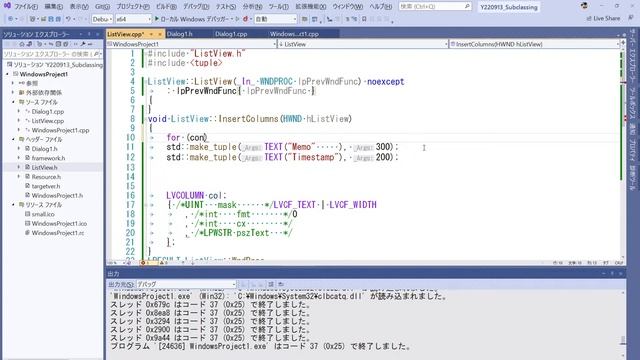The width and height of the screenshot is (640, 360).
Task: Switch to the Windows...ct1.cpp tab
Action: click(294, 34)
